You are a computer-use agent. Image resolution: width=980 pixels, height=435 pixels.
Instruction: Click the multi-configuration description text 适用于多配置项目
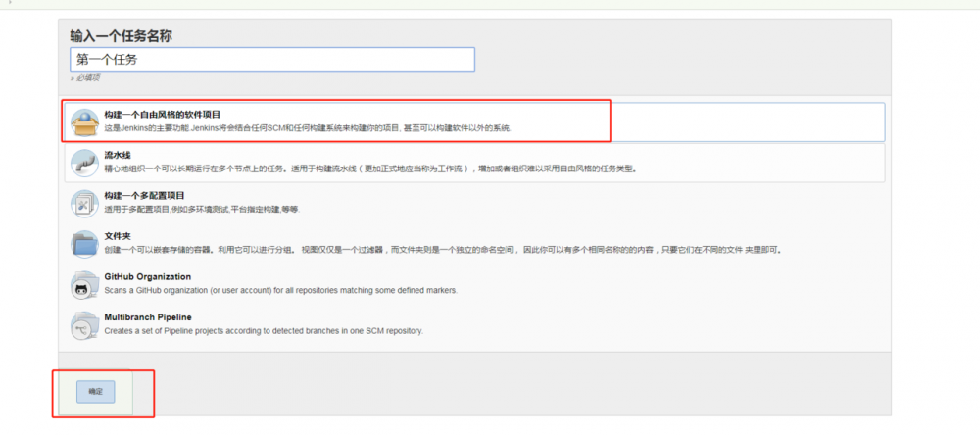pos(202,210)
